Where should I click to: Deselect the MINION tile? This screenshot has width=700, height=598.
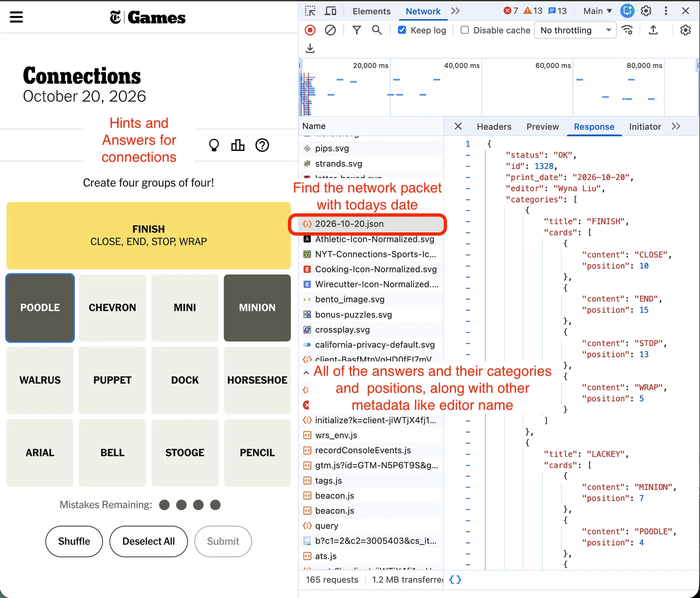(257, 308)
